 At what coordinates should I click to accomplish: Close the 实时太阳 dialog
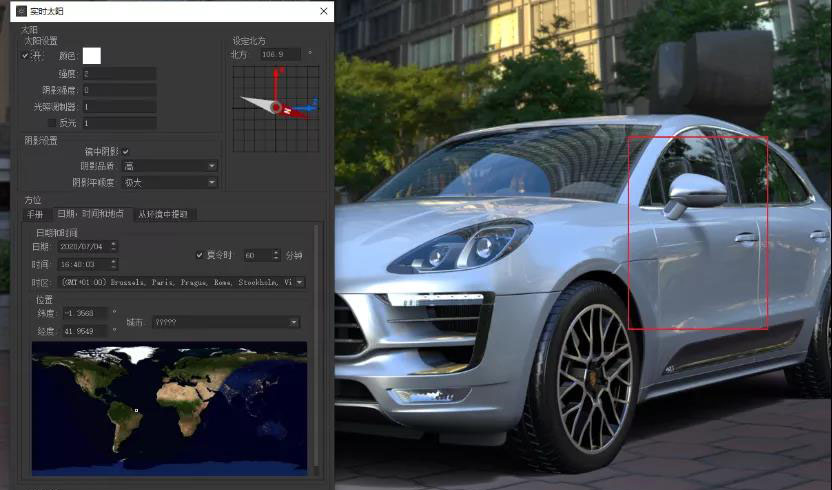323,11
